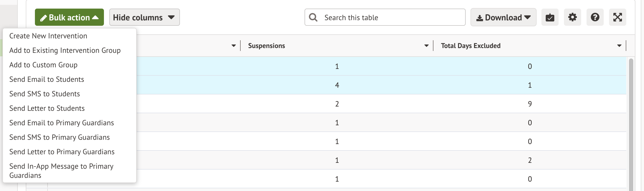The height and width of the screenshot is (191, 644).
Task: Choose Send Letter to Students
Action: pyautogui.click(x=47, y=108)
